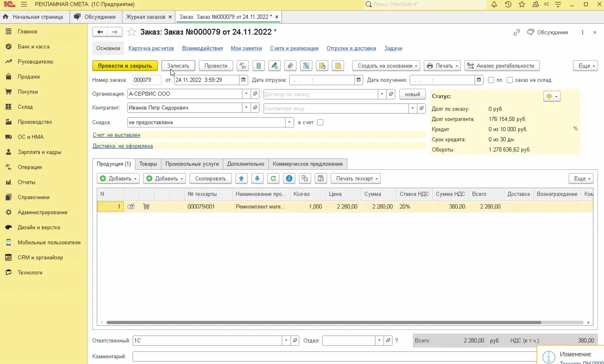Image resolution: width=604 pixels, height=364 pixels.
Task: Expand the Скидка dropdown list
Action: point(290,122)
